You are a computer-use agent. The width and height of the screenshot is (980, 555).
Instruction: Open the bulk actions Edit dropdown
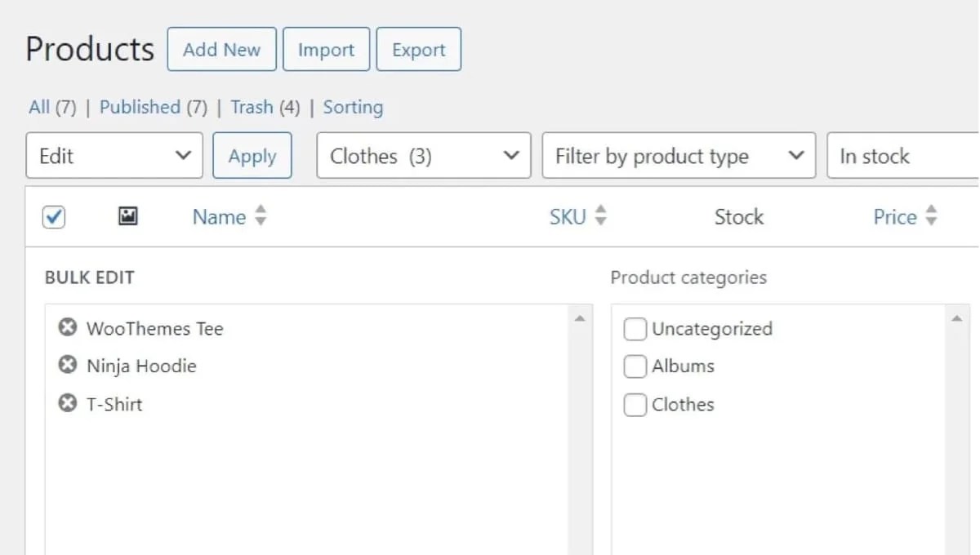[114, 155]
